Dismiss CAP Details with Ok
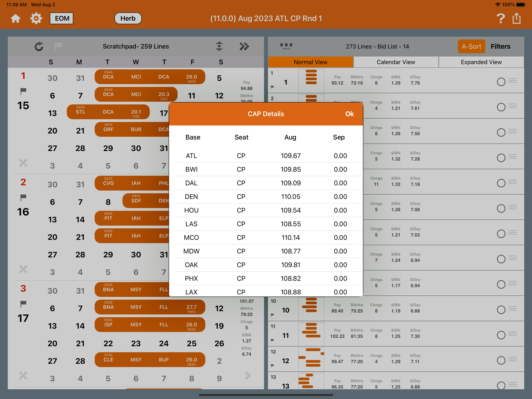 pos(349,114)
